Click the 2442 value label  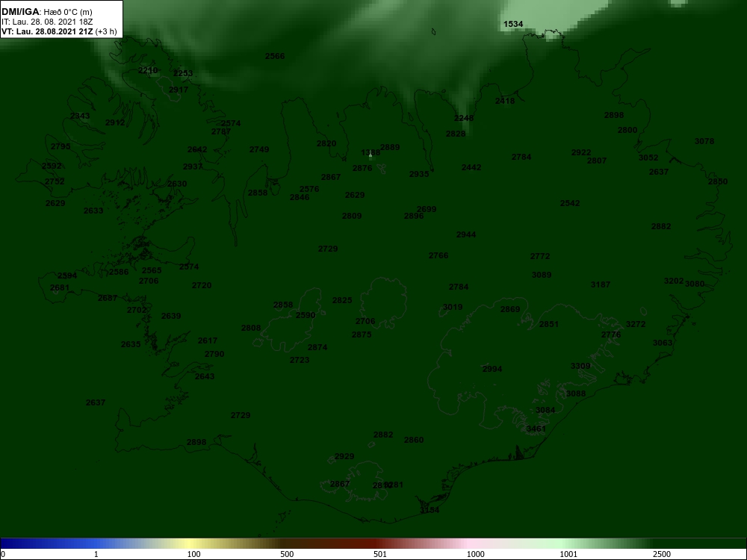[471, 167]
